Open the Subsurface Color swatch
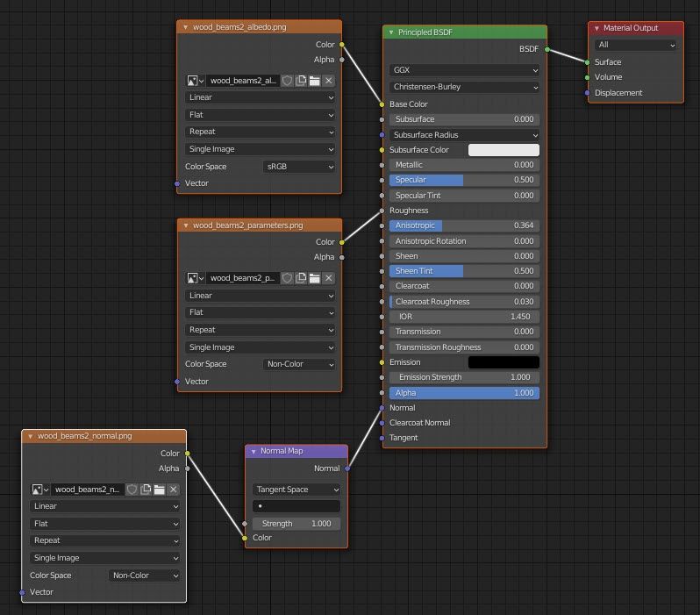 504,150
